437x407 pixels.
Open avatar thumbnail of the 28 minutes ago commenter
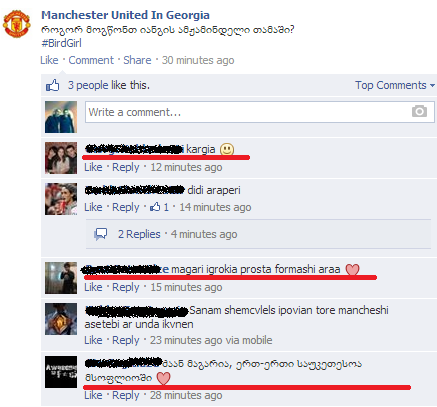click(x=61, y=372)
